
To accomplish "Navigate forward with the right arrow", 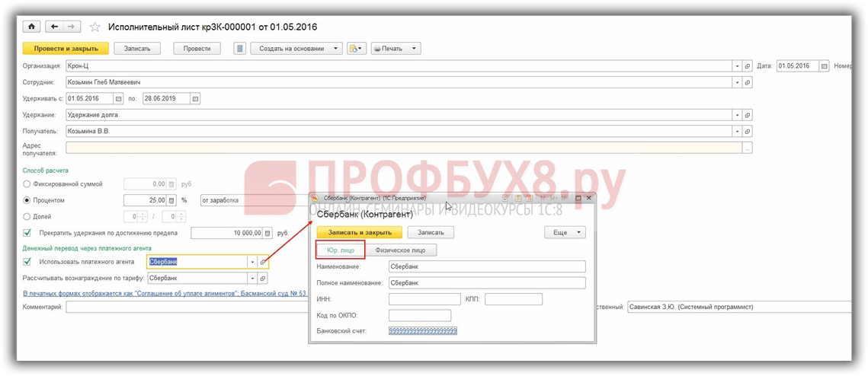I will (x=72, y=27).
